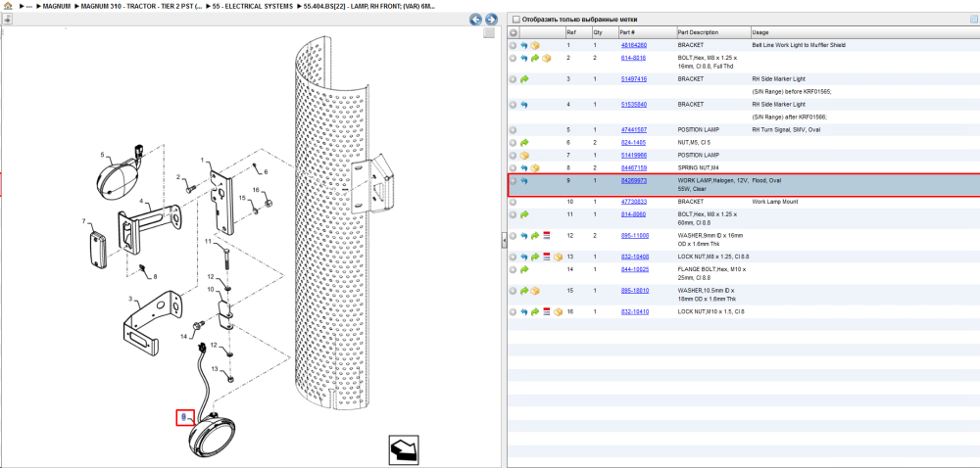
Task: Click 'Work Lamp Mount' usage text
Action: 773,202
